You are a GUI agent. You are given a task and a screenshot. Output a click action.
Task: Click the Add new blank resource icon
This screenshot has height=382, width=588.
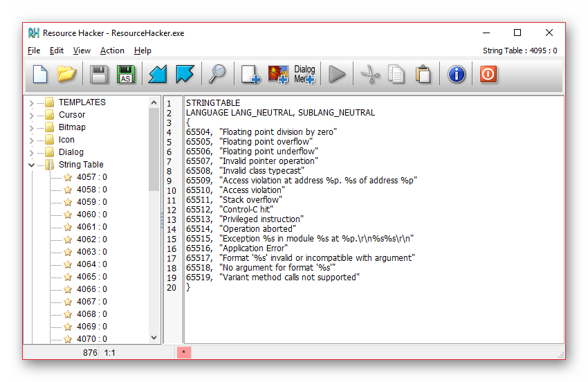point(250,74)
